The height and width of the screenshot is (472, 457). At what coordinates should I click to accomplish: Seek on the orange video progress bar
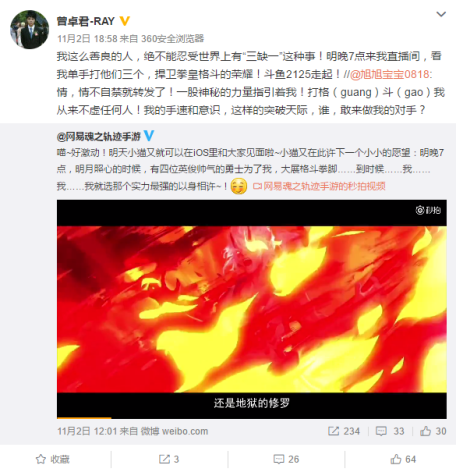pos(252,417)
